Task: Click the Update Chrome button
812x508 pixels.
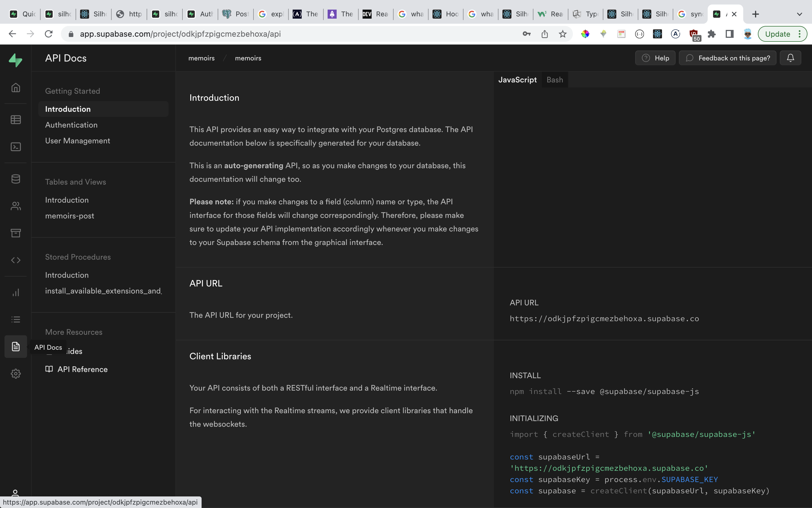Action: click(x=777, y=34)
